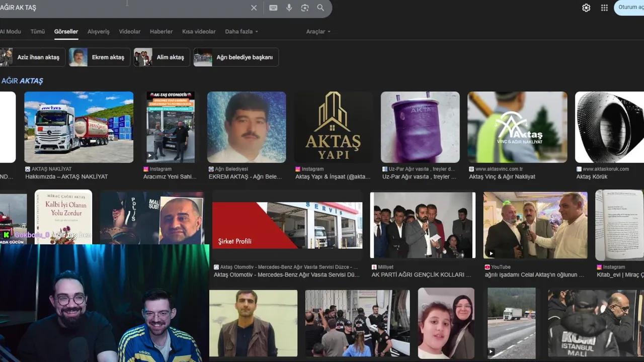
Task: Open the girl and woman selfie thumbnail
Action: (x=446, y=323)
